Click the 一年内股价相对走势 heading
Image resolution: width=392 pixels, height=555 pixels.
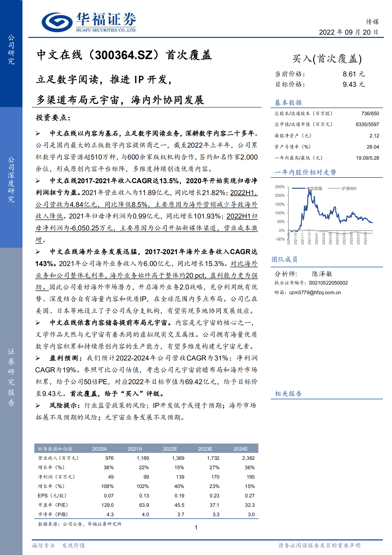click(306, 172)
